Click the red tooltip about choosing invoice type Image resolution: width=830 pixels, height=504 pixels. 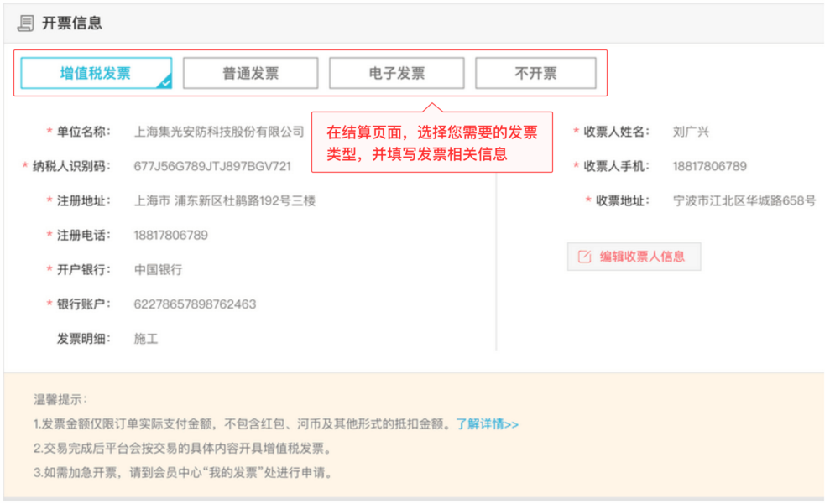[431, 143]
